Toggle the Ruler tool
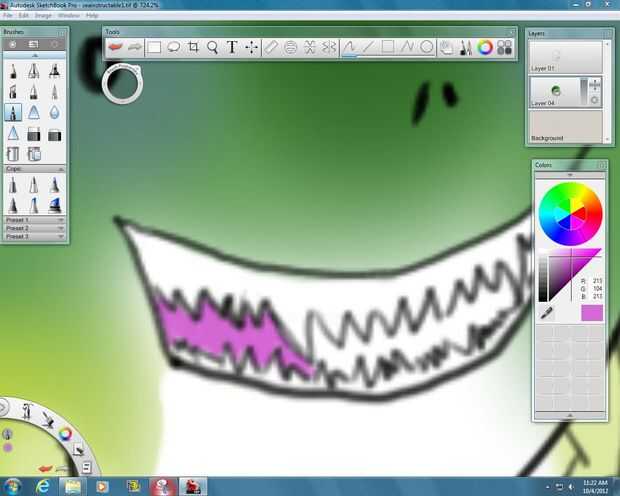 [271, 47]
